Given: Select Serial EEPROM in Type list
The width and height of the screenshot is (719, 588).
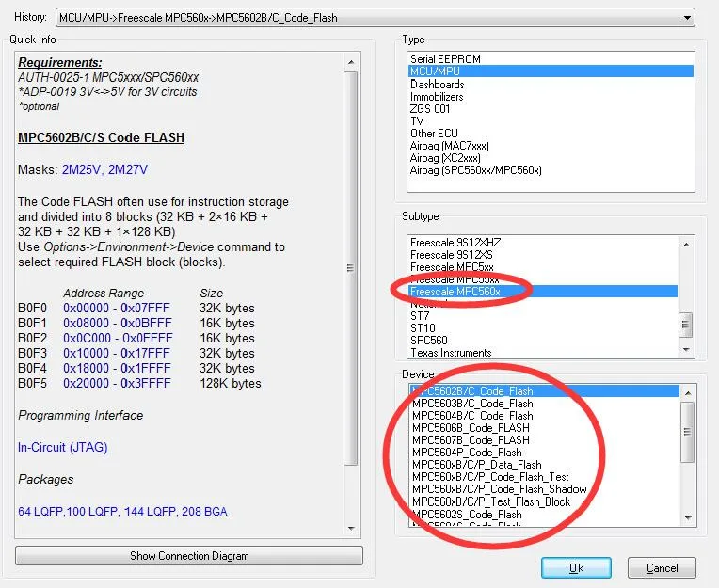Looking at the screenshot, I should point(551,58).
